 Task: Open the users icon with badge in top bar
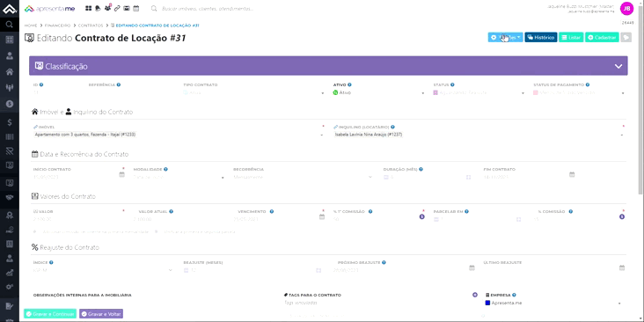(x=107, y=8)
